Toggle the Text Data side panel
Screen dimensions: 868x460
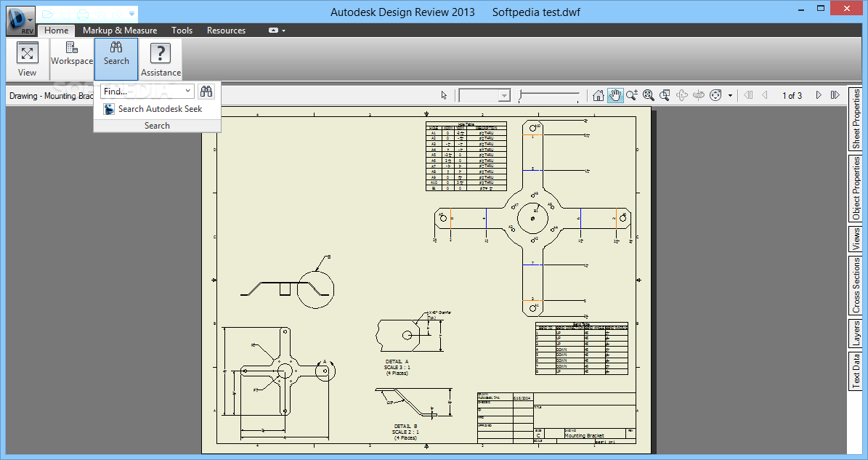(x=856, y=371)
